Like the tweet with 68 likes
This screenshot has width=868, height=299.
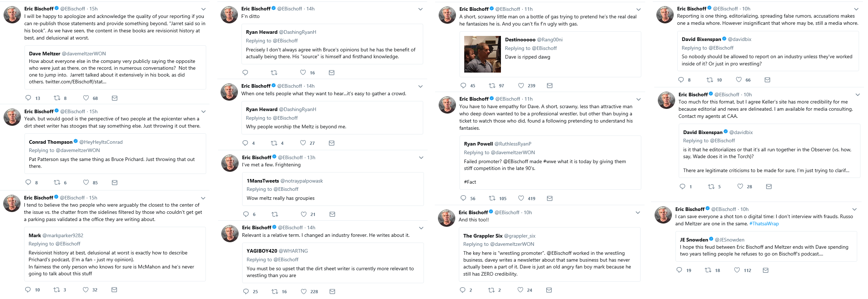click(x=86, y=98)
